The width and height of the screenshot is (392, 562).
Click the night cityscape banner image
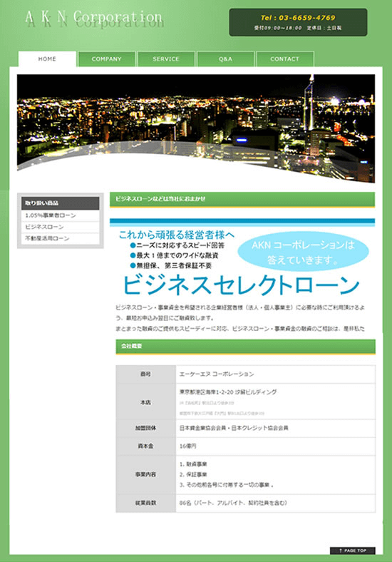click(196, 128)
